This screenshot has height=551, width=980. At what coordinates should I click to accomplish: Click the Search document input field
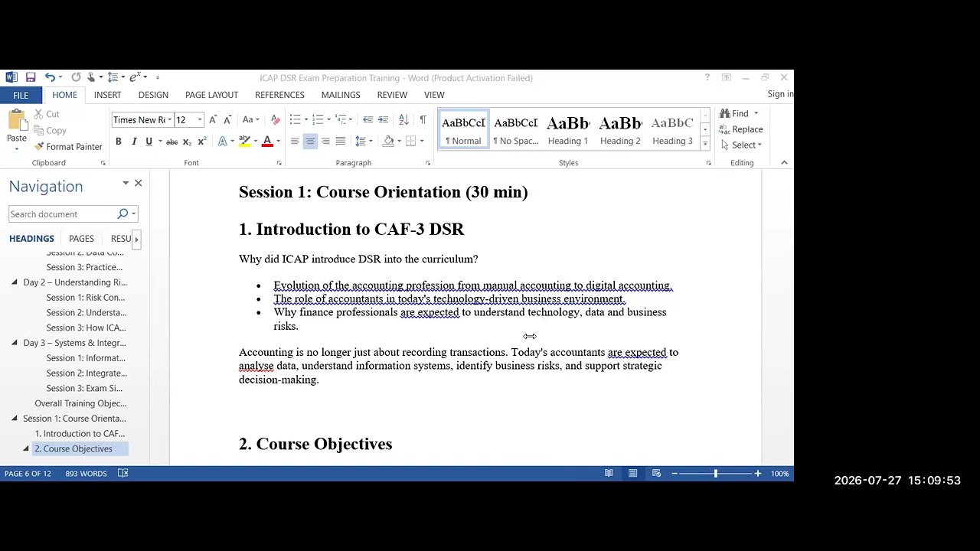point(61,214)
